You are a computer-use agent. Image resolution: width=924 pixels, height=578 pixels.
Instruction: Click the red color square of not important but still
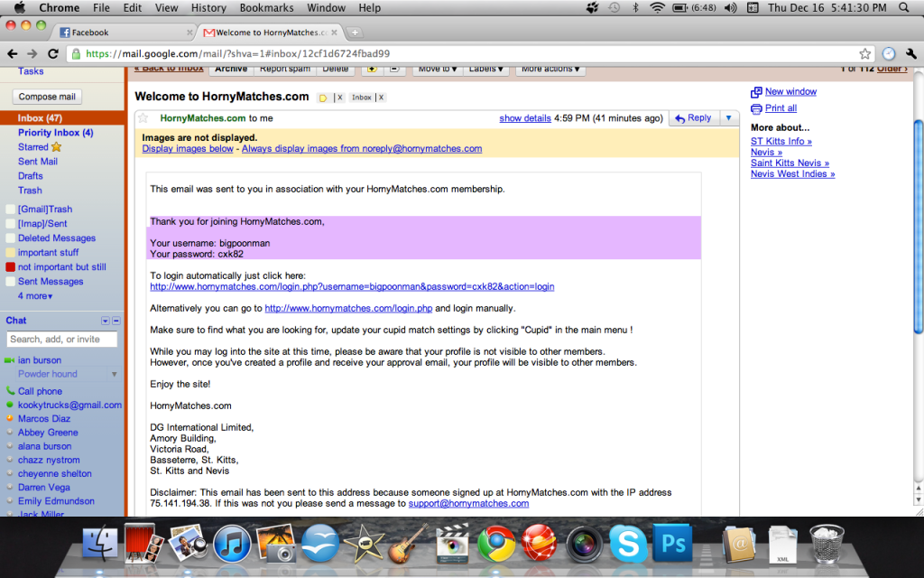point(10,267)
